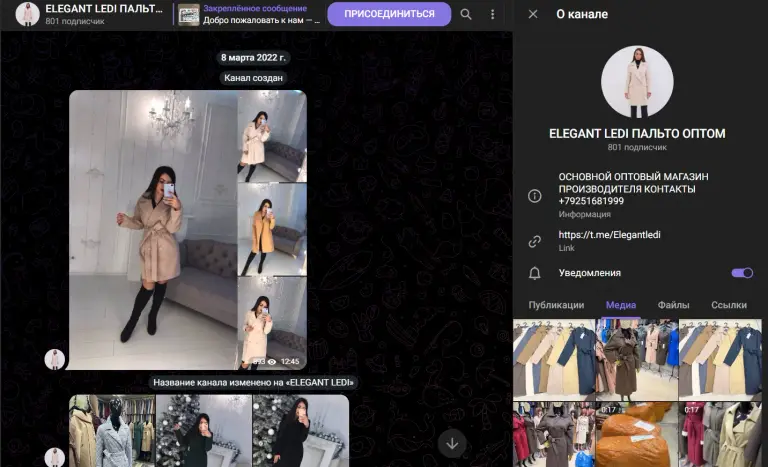
Task: Click the scroll-to-bottom arrow button
Action: (452, 444)
